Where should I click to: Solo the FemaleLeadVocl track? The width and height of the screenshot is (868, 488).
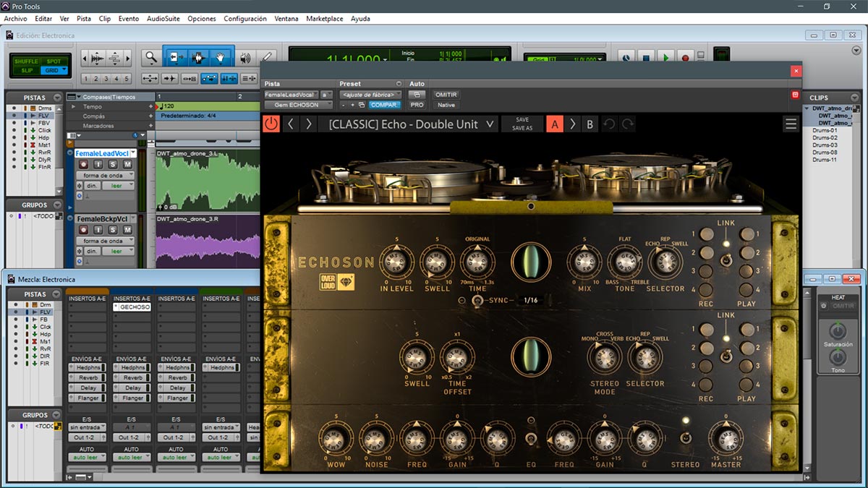tap(113, 165)
